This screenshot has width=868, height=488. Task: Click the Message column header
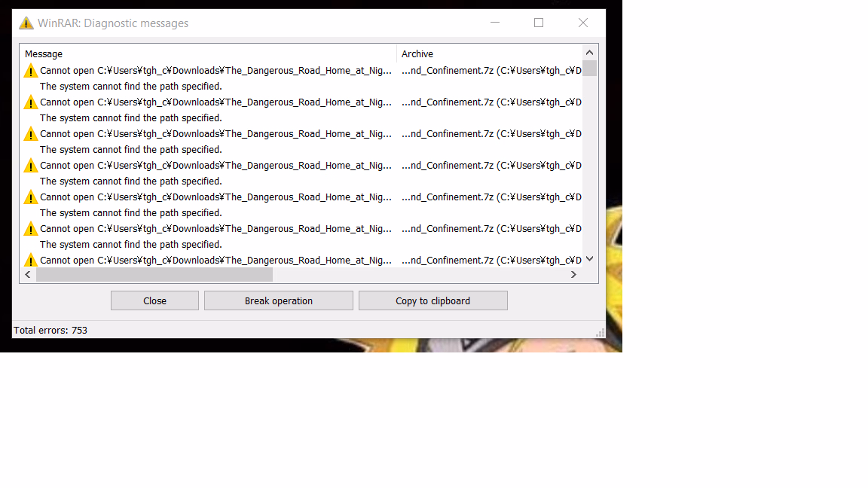coord(209,53)
